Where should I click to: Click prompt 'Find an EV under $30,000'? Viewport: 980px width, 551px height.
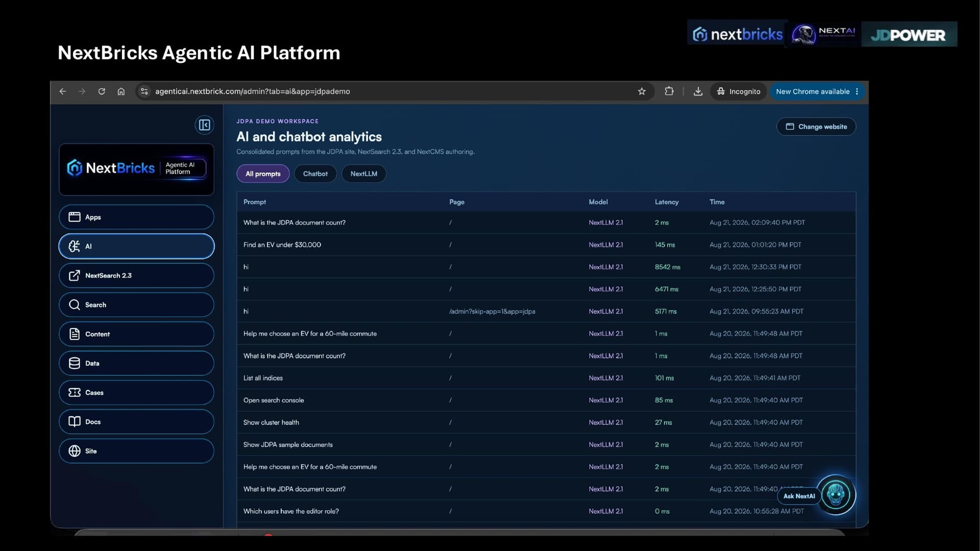282,245
